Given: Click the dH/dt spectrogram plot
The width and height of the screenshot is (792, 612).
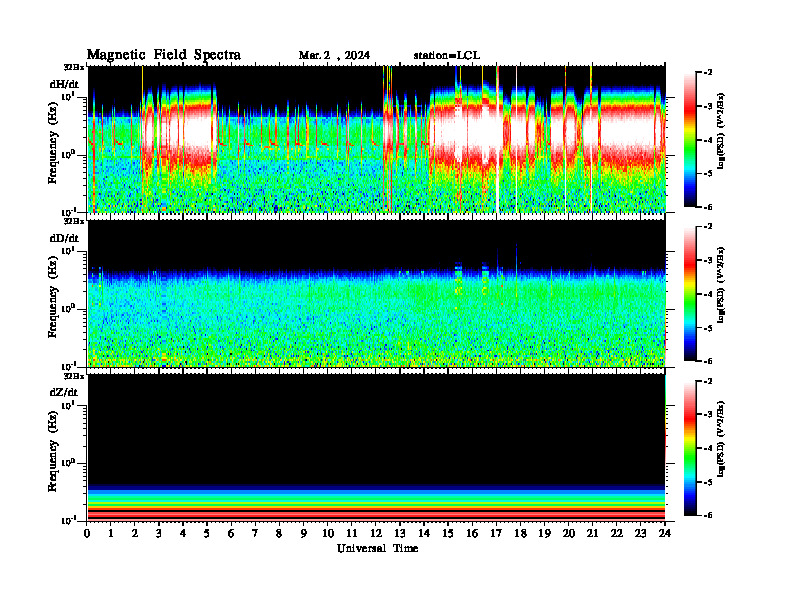Looking at the screenshot, I should tap(376, 139).
